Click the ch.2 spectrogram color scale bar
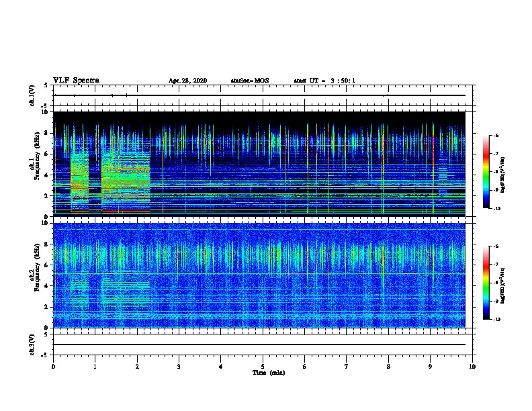Screen dimensions: 532x411 point(486,283)
